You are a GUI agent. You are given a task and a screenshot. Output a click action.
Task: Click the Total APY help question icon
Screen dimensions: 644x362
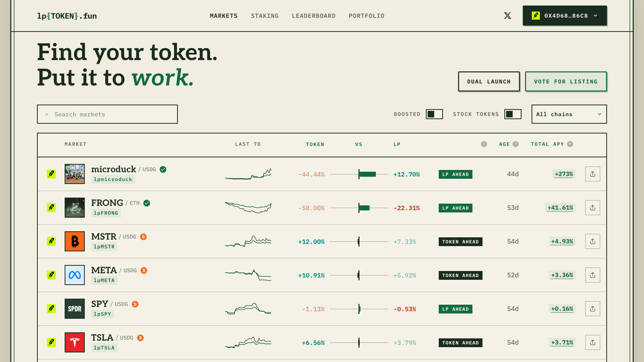570,144
